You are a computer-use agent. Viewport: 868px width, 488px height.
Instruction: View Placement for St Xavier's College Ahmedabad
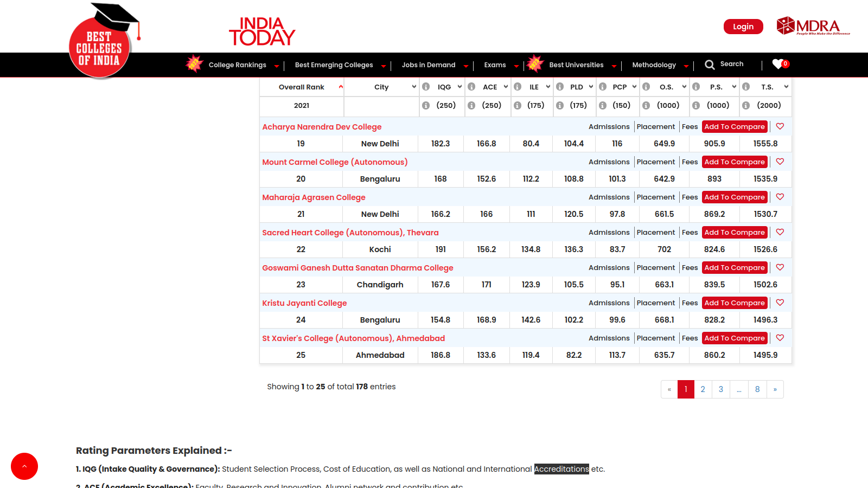coord(656,338)
